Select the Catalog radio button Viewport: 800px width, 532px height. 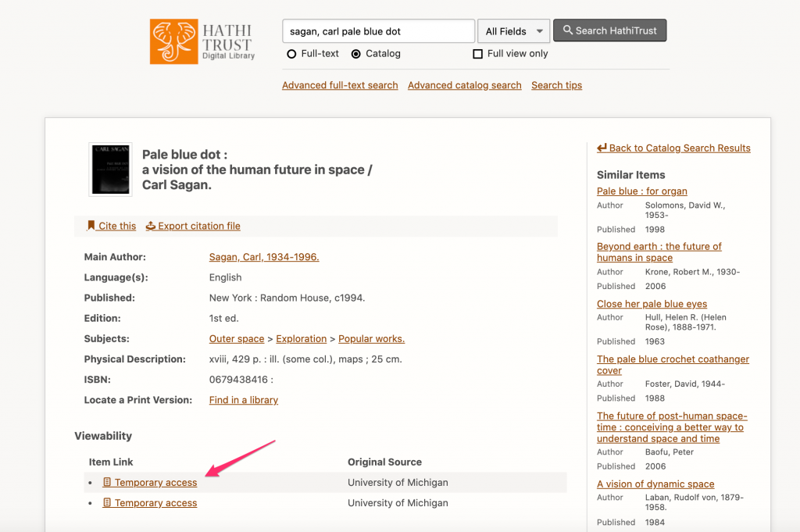coord(356,54)
